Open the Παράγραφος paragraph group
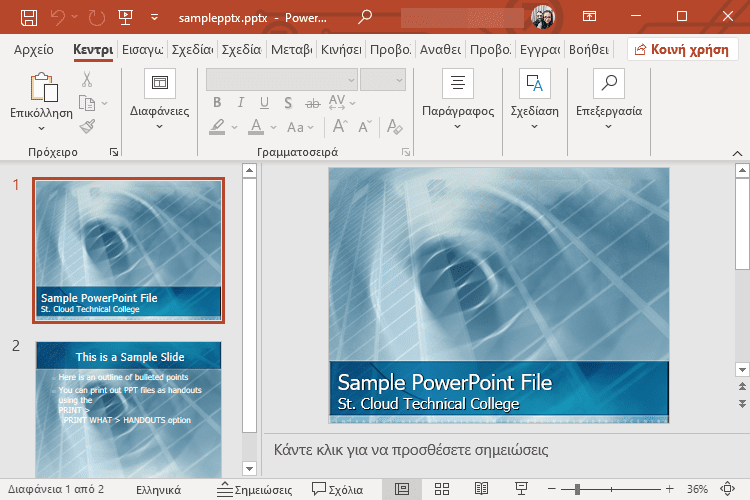 [458, 99]
